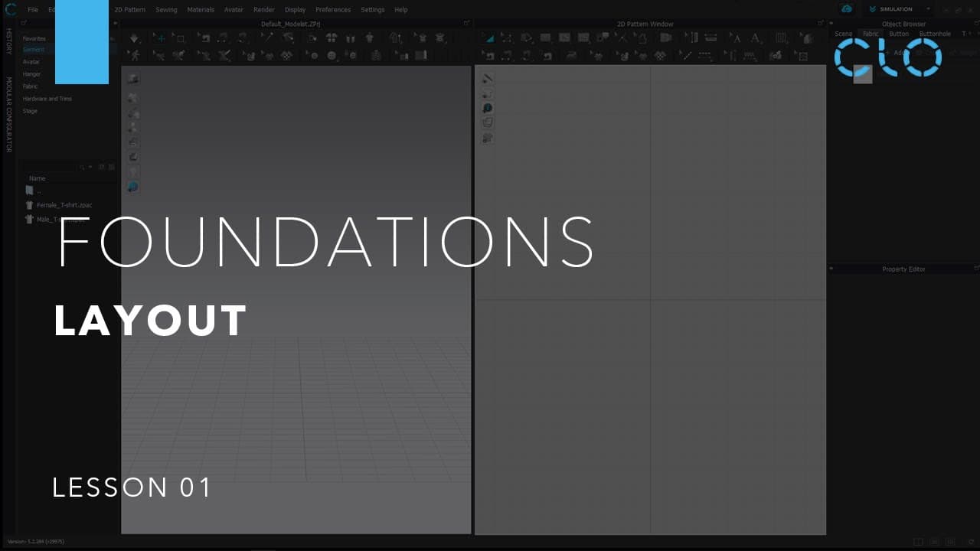
Task: Select Stage in the library list
Action: [x=30, y=111]
